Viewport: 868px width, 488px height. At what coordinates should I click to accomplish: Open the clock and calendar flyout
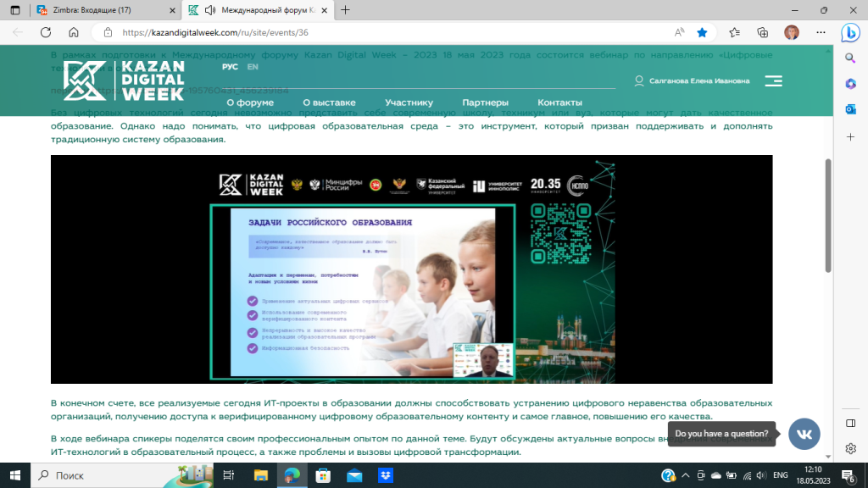(813, 475)
